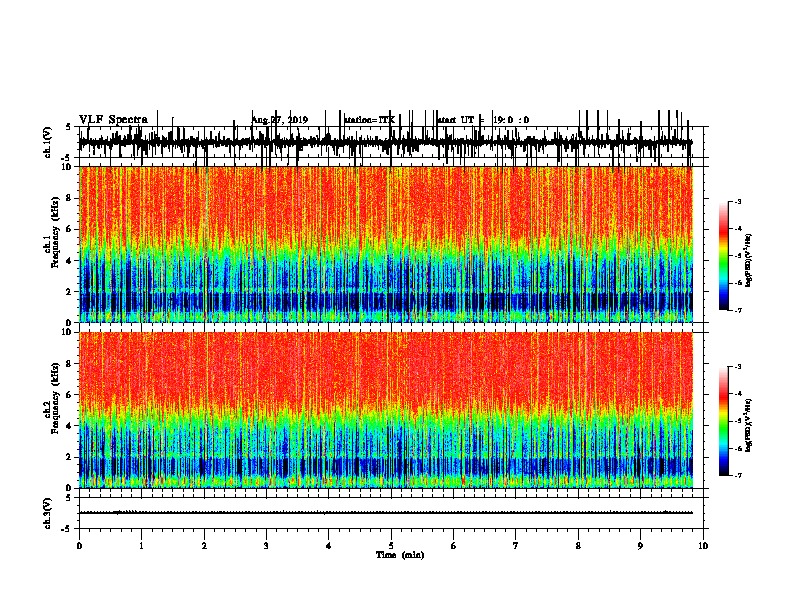
Task: Click the "6" kHz tick on ch.2 frequency axis
Action: coord(69,394)
